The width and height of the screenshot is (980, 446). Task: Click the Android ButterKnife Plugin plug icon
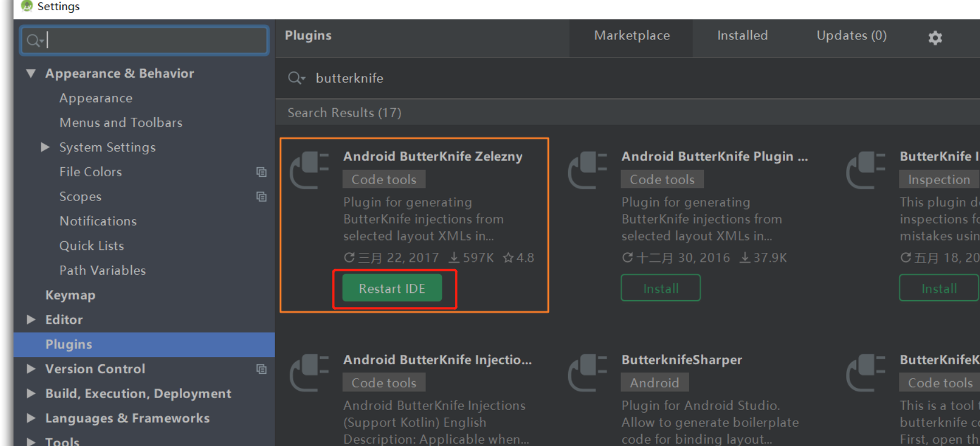tap(587, 170)
